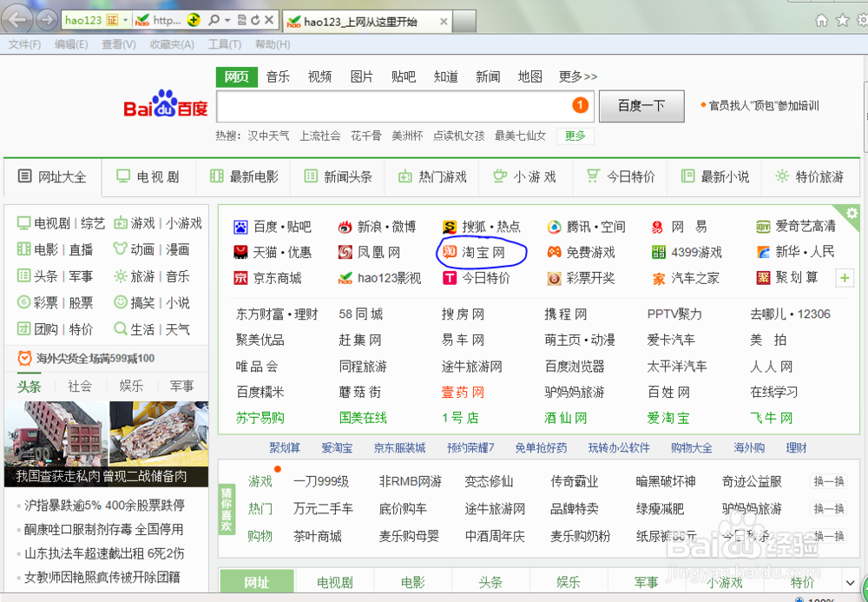Open the browser Home icon
The width and height of the screenshot is (868, 602).
[x=821, y=21]
